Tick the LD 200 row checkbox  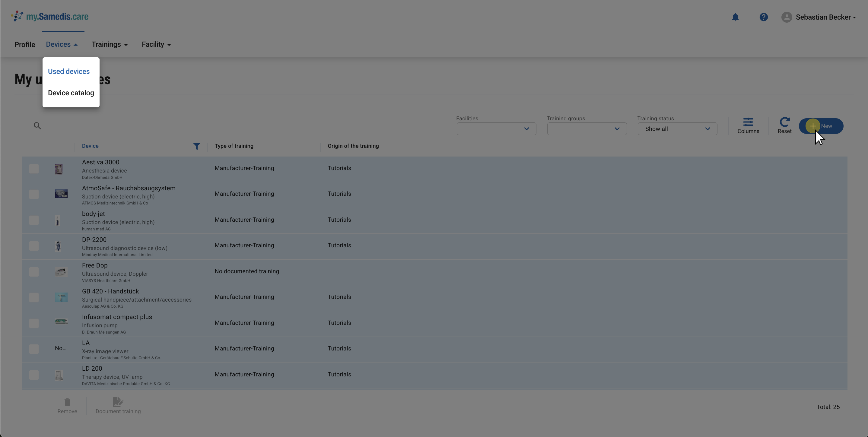pyautogui.click(x=34, y=375)
